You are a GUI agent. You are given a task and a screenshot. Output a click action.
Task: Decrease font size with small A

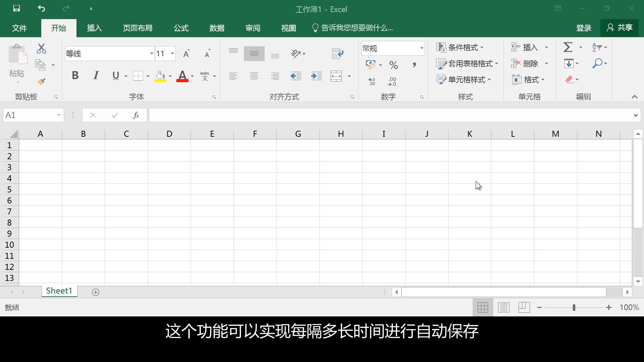coord(207,54)
